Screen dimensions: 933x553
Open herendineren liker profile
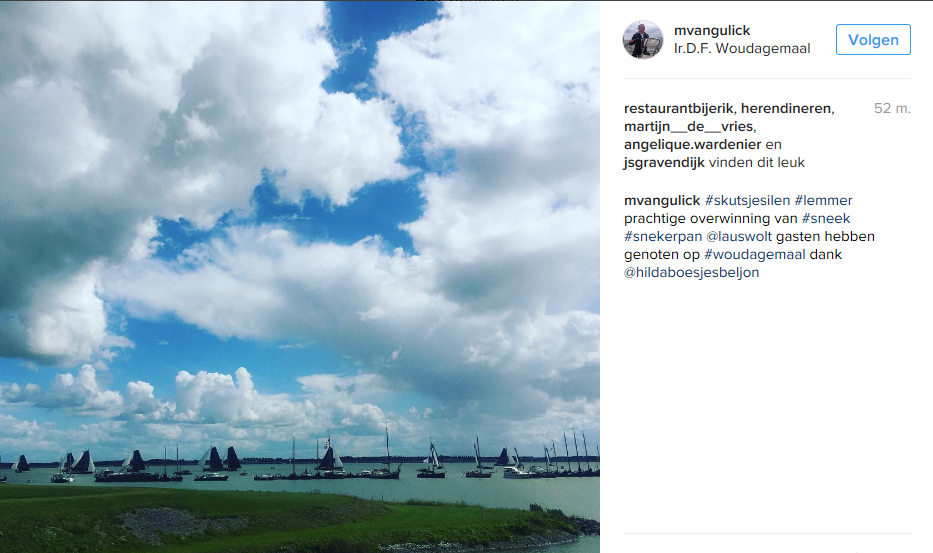785,108
